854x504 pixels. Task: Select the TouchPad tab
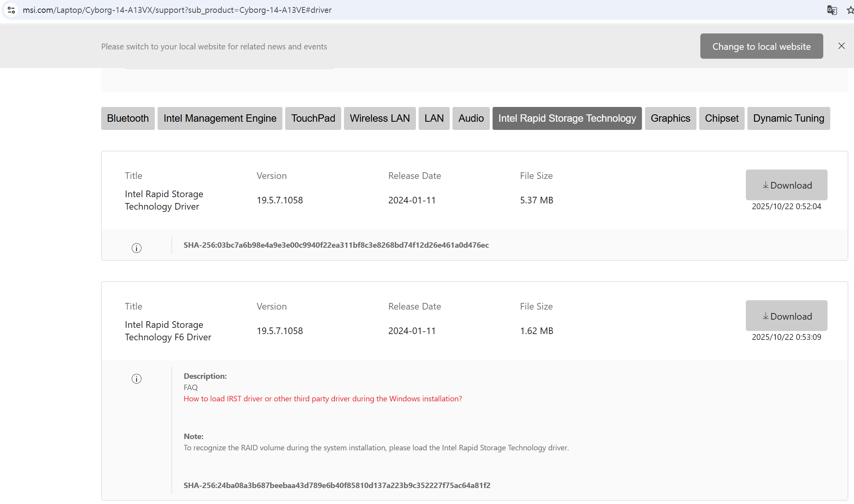[313, 118]
